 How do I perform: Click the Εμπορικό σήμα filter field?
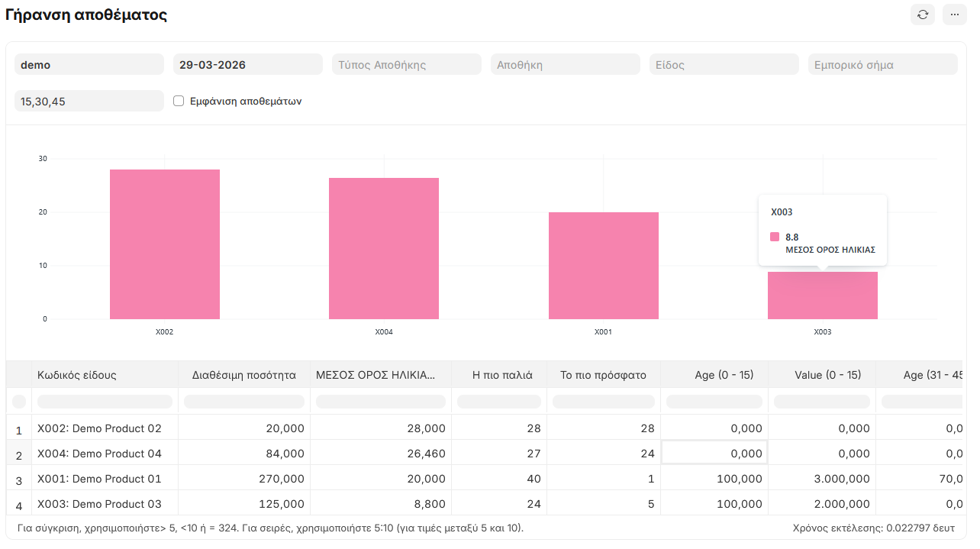(x=882, y=65)
